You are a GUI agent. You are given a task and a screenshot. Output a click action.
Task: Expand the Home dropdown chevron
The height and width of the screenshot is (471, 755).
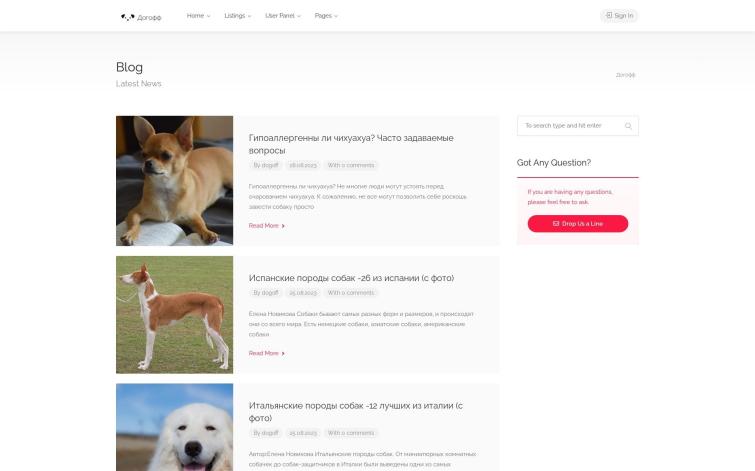point(208,16)
